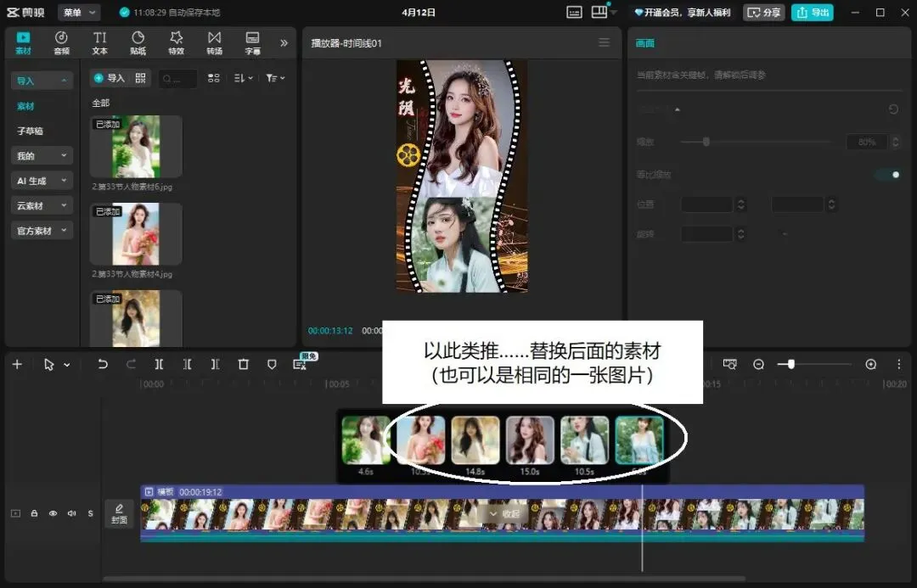Click the add track plus icon

[17, 364]
